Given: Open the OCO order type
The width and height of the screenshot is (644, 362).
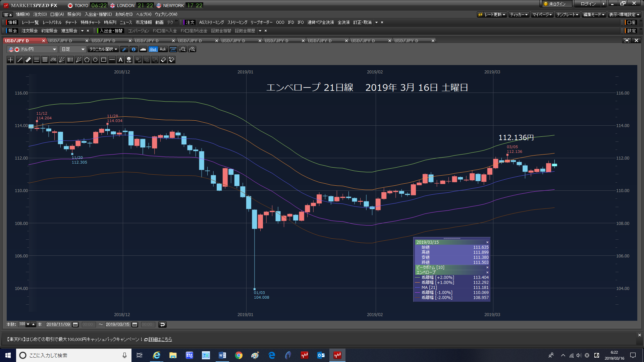Looking at the screenshot, I should (280, 22).
